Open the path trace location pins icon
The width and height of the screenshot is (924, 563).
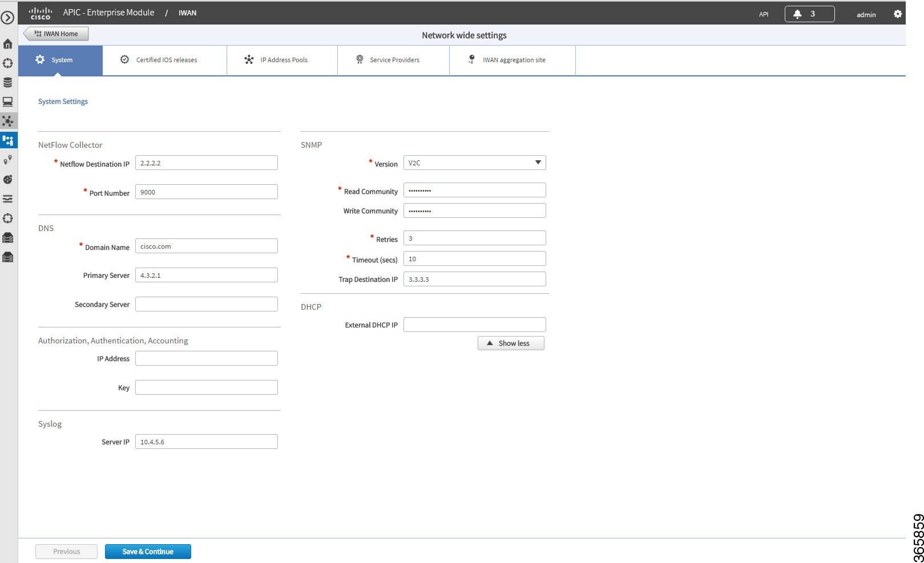tap(7, 160)
